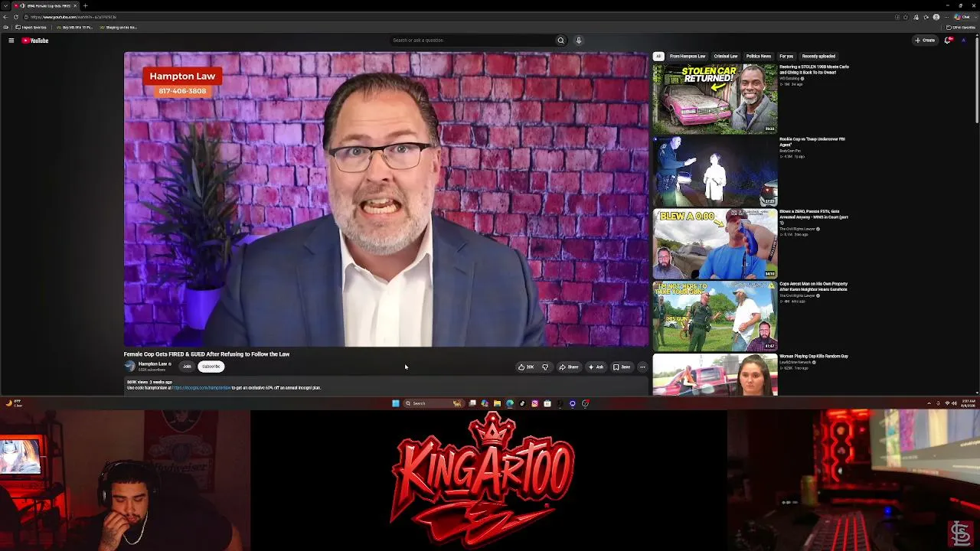The width and height of the screenshot is (980, 551).
Task: Select the All filter chip
Action: 658,56
